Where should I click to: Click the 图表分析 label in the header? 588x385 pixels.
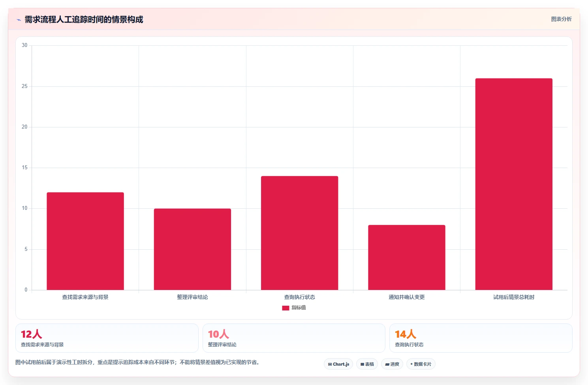[x=561, y=19]
